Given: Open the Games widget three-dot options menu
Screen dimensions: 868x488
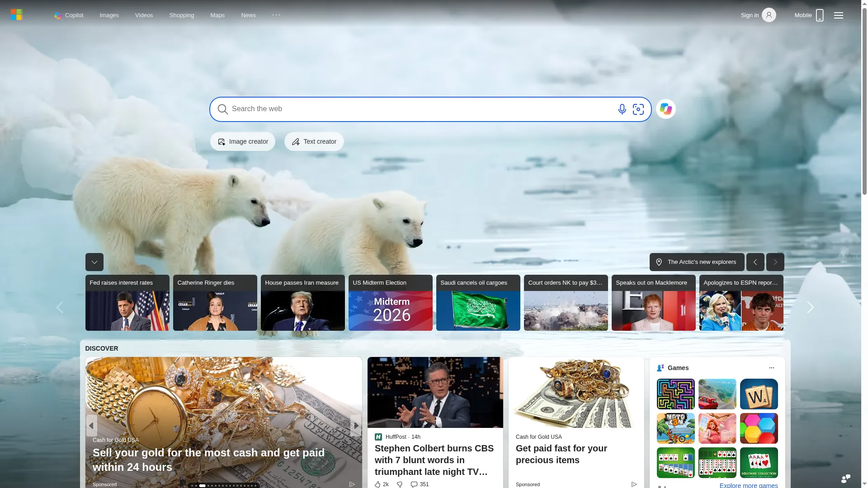Looking at the screenshot, I should (772, 368).
